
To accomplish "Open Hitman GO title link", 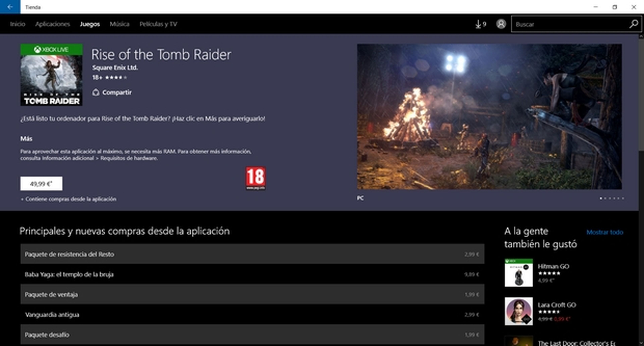I will pos(553,266).
